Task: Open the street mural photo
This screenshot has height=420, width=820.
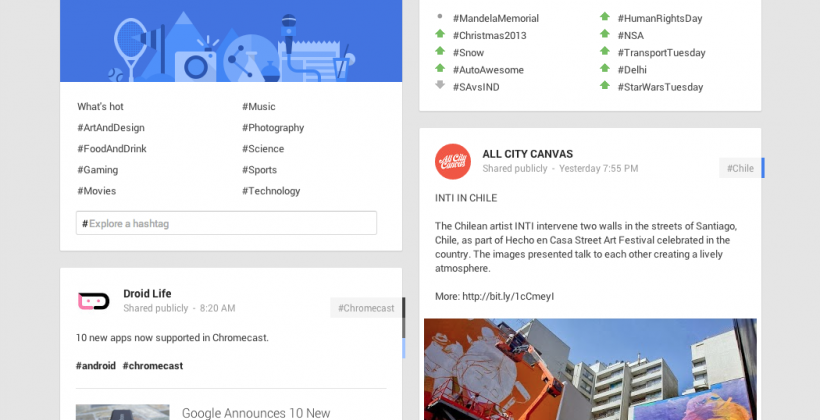Action: pyautogui.click(x=590, y=369)
